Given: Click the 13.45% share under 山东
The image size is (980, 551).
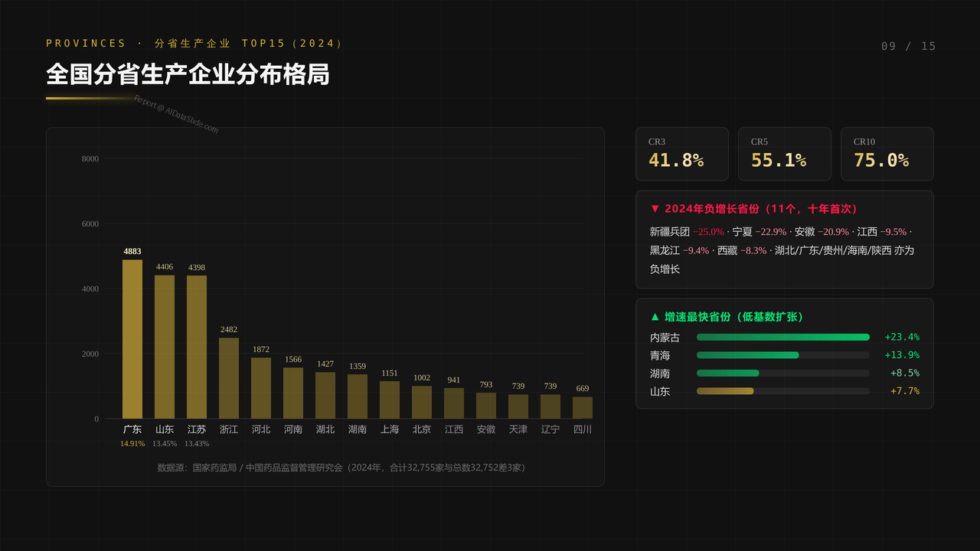Looking at the screenshot, I should coord(165,443).
